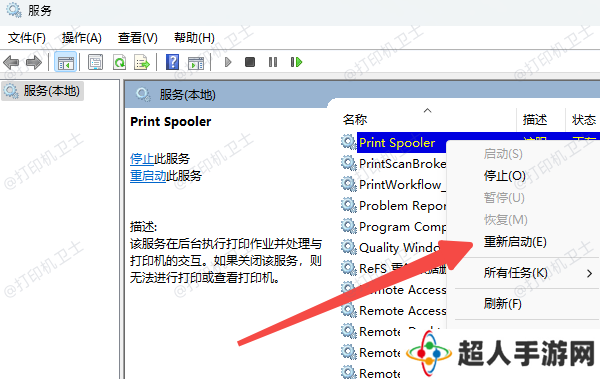Click the 停止 service link
Viewport: 600px width, 379px height.
[142, 158]
